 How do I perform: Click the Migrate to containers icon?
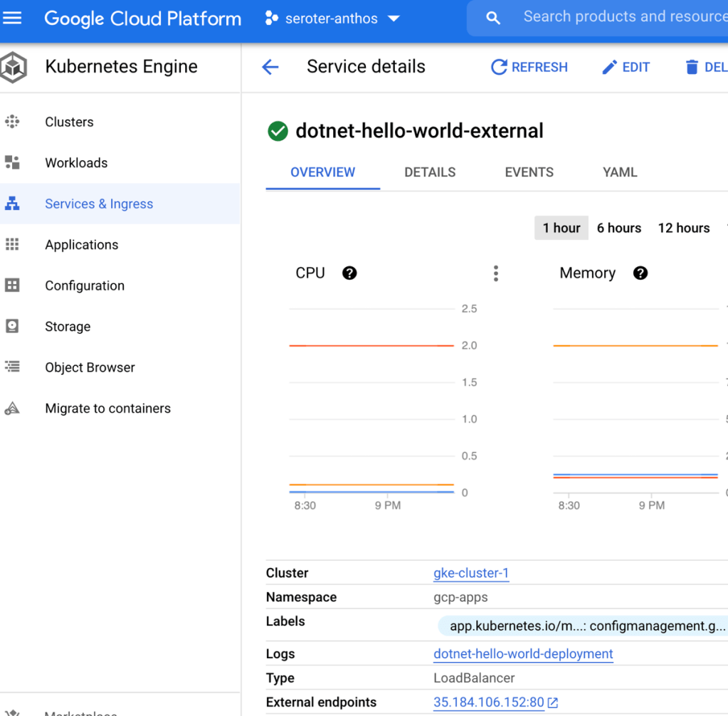coord(12,409)
